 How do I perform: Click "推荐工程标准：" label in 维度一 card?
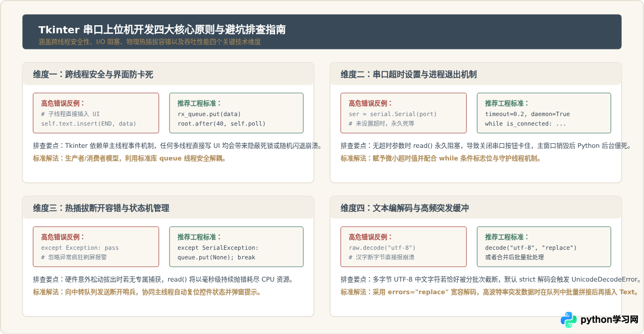coord(199,103)
